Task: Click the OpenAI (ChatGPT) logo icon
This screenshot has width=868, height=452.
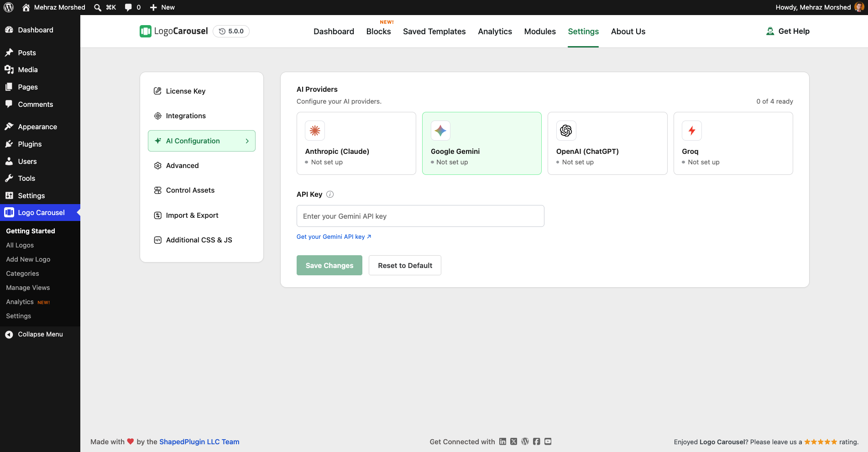Action: pyautogui.click(x=566, y=131)
